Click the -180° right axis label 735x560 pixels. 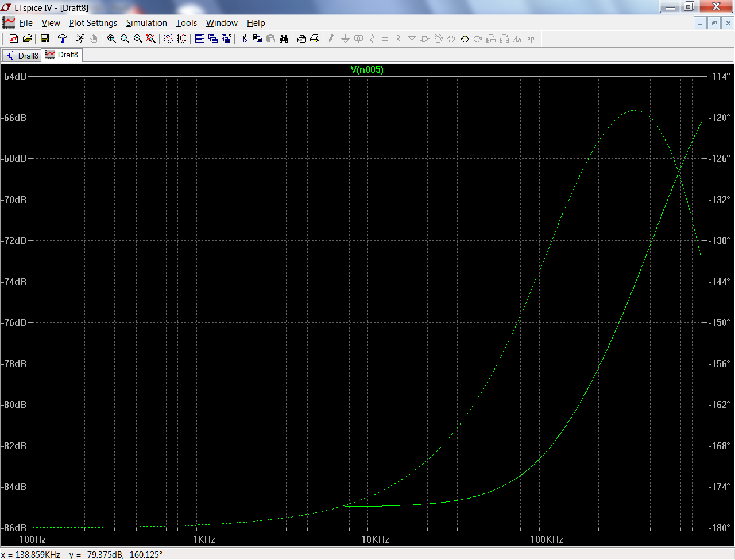click(x=720, y=528)
